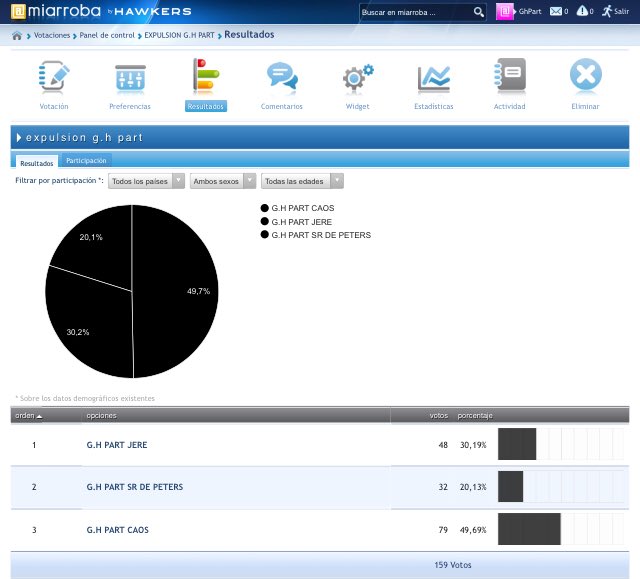Click the Resultados label in toolbar
This screenshot has width=640, height=579.
pyautogui.click(x=206, y=106)
